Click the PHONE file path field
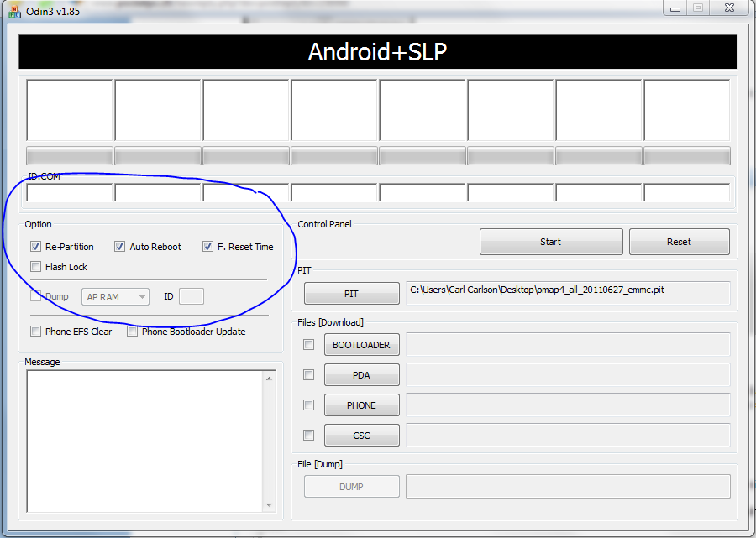Screen dimensions: 756x538 (x=569, y=405)
